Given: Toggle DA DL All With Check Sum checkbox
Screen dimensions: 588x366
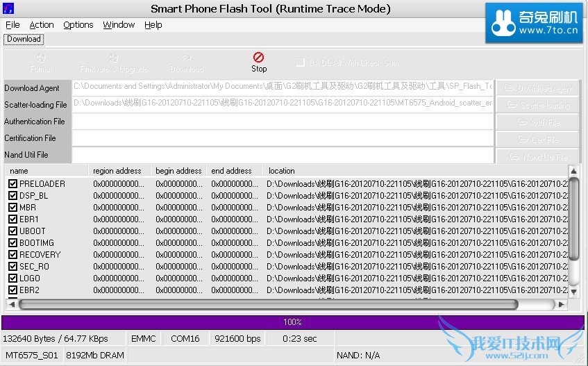Looking at the screenshot, I should 300,63.
